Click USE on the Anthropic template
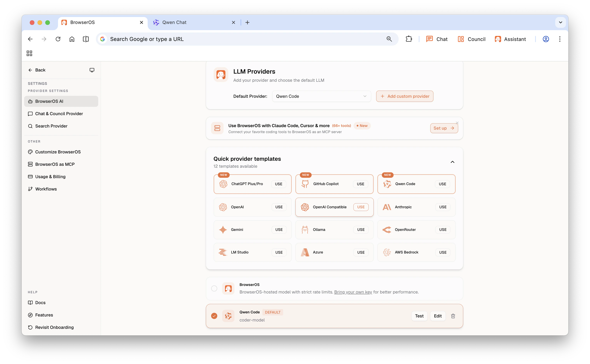Viewport: 590px width, 364px height. point(443,207)
